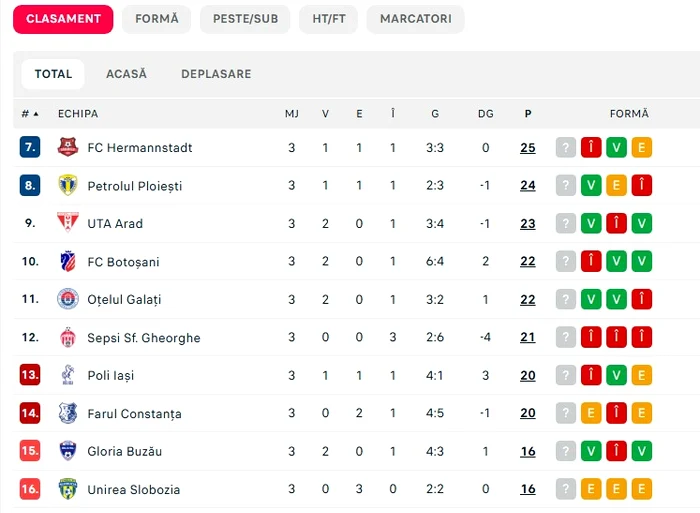Select the HT/FT tab
The image size is (700, 513).
tap(328, 19)
